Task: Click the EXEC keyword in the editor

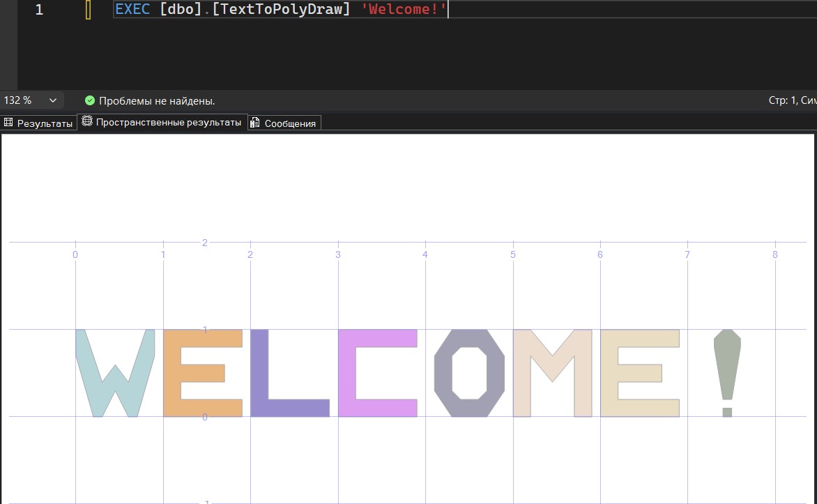Action: tap(132, 10)
